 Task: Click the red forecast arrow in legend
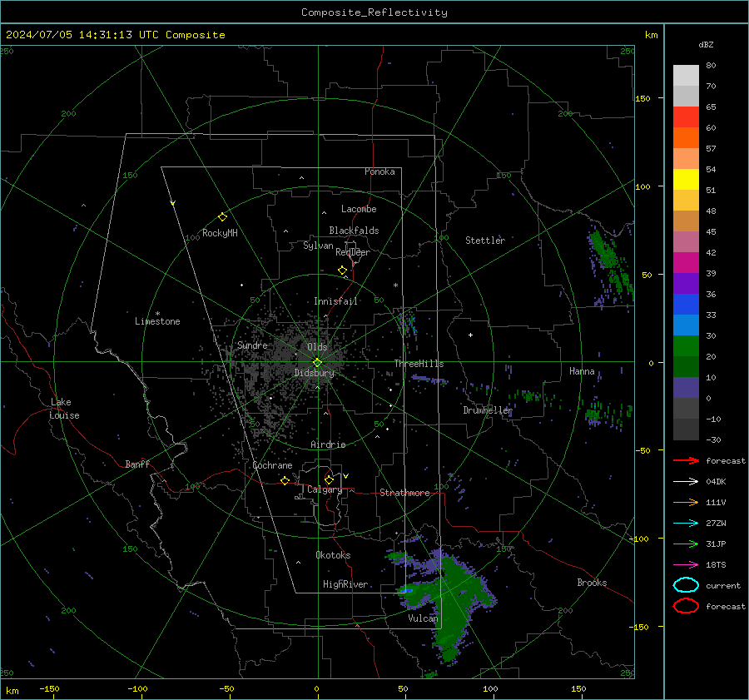[686, 460]
